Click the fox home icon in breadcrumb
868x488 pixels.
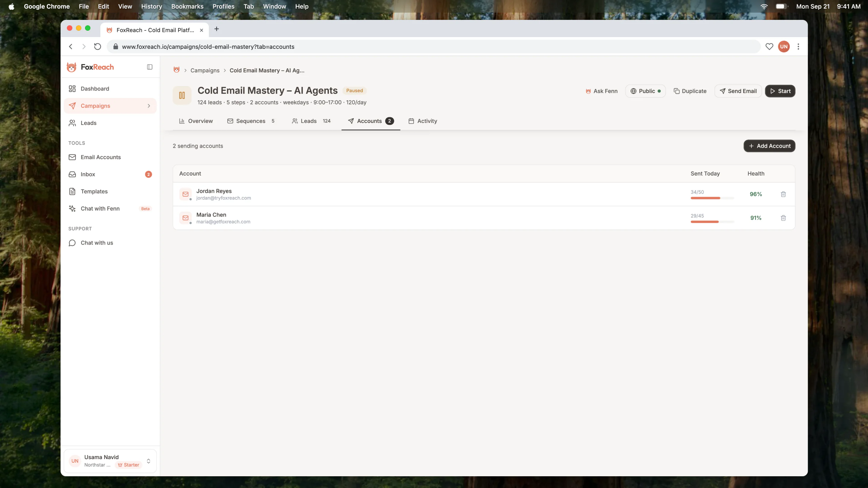(176, 70)
